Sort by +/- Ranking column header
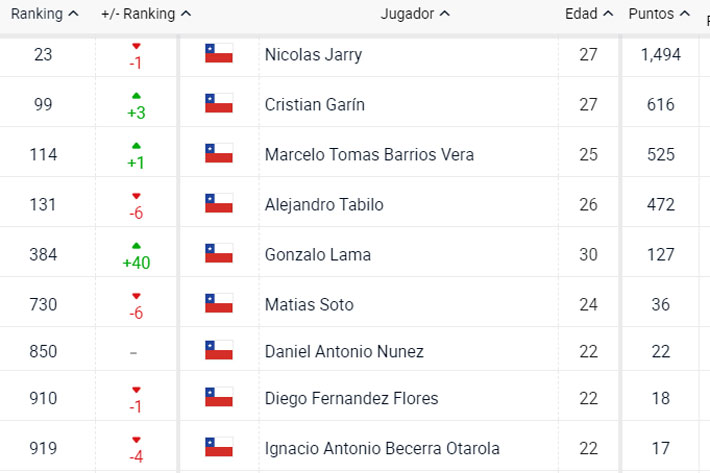This screenshot has width=710, height=473. click(x=146, y=14)
